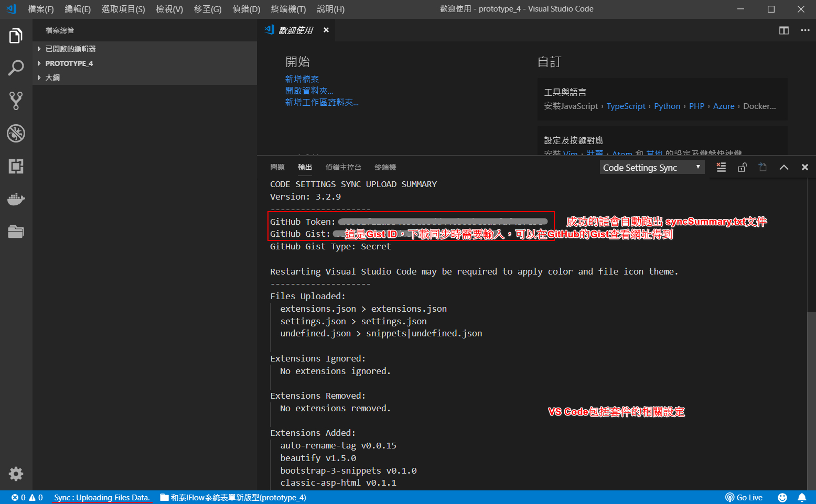This screenshot has height=504, width=816.
Task: Toggle scroll lock in the output panel
Action: (742, 167)
